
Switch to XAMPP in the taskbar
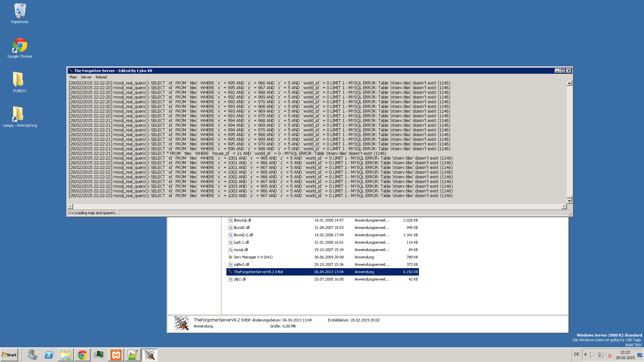116,355
